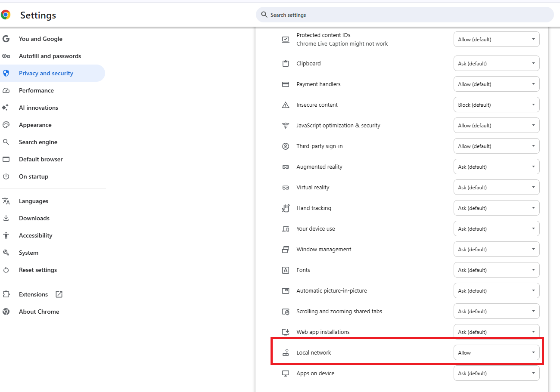Go to the Downloads settings page

click(x=34, y=218)
